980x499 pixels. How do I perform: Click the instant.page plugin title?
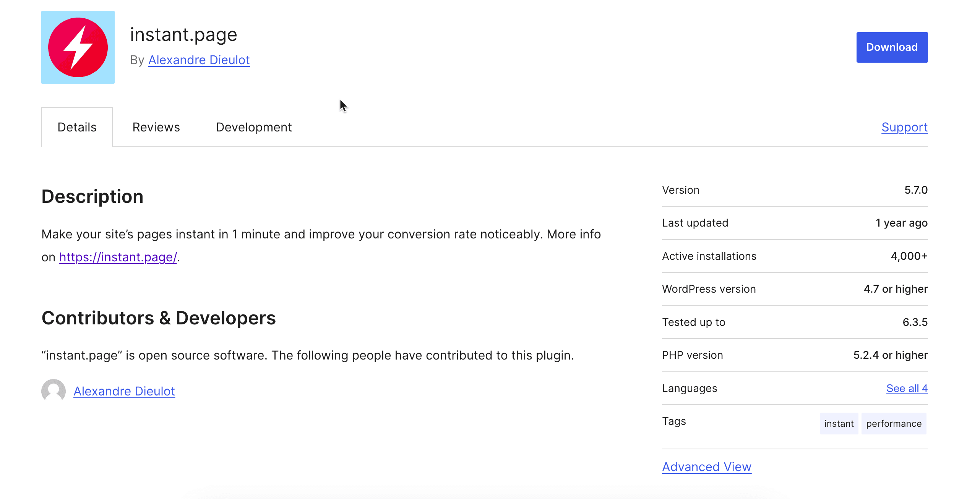pyautogui.click(x=183, y=34)
